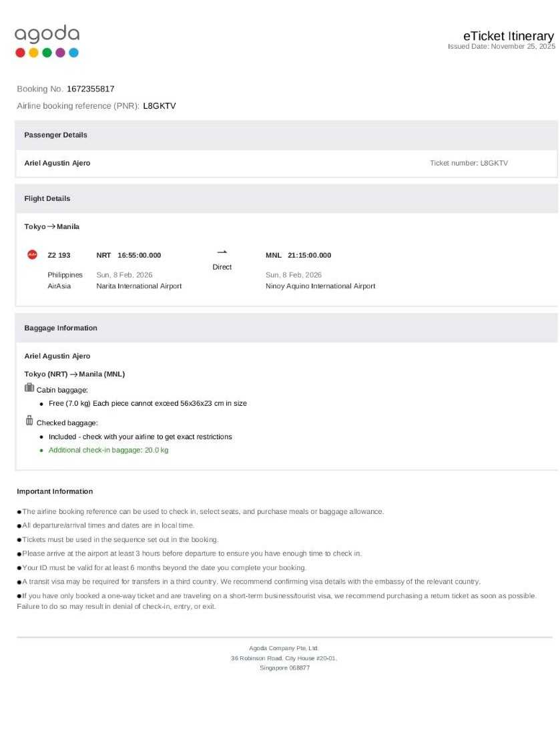Click the yellow dot in agoda logo
The width and height of the screenshot is (560, 739).
pos(33,53)
